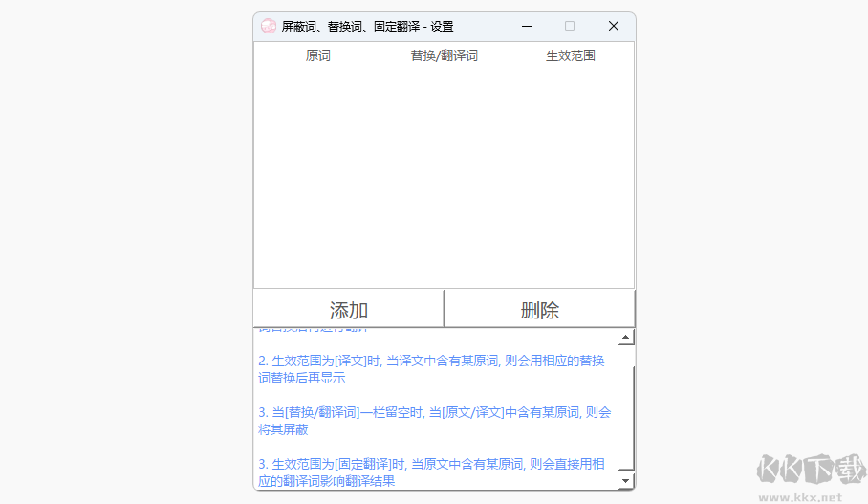Click the 删除 button
Viewport: 868px width, 504px height.
pyautogui.click(x=539, y=309)
